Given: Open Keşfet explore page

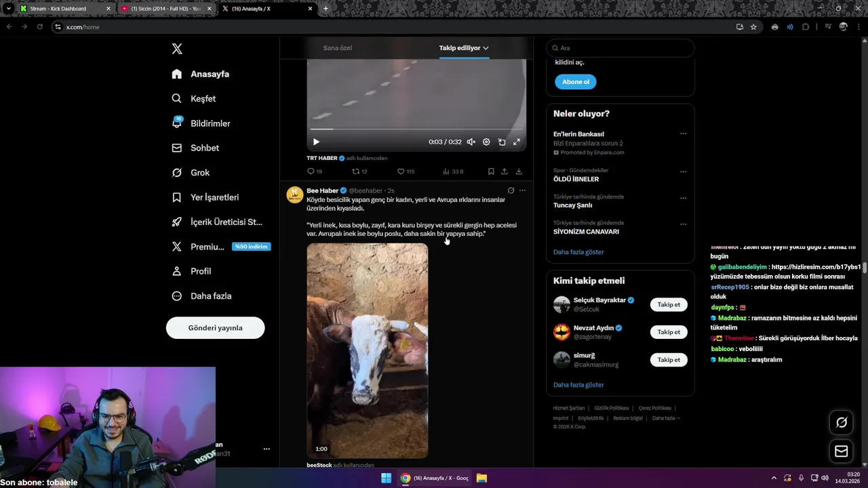Looking at the screenshot, I should pyautogui.click(x=194, y=98).
